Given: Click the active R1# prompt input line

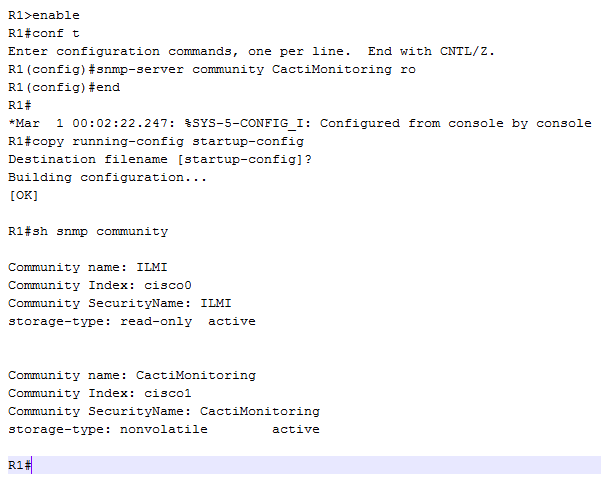Looking at the screenshot, I should [300, 465].
